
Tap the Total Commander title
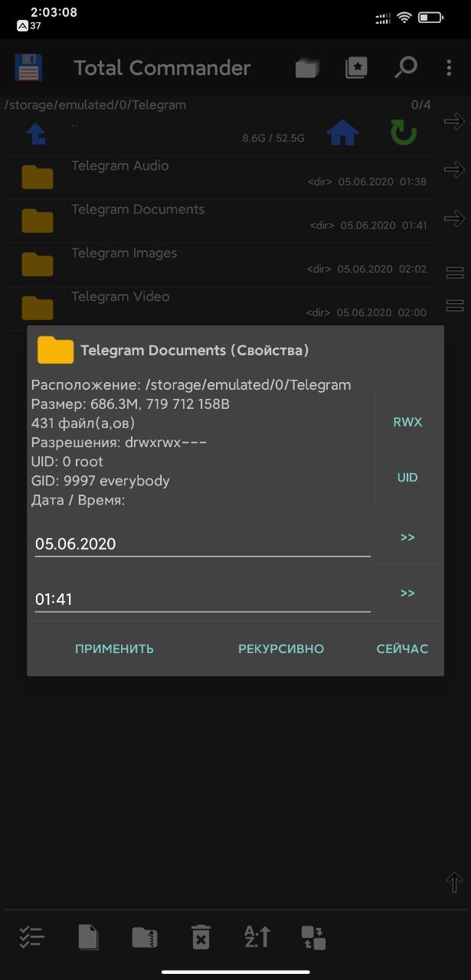[x=162, y=67]
